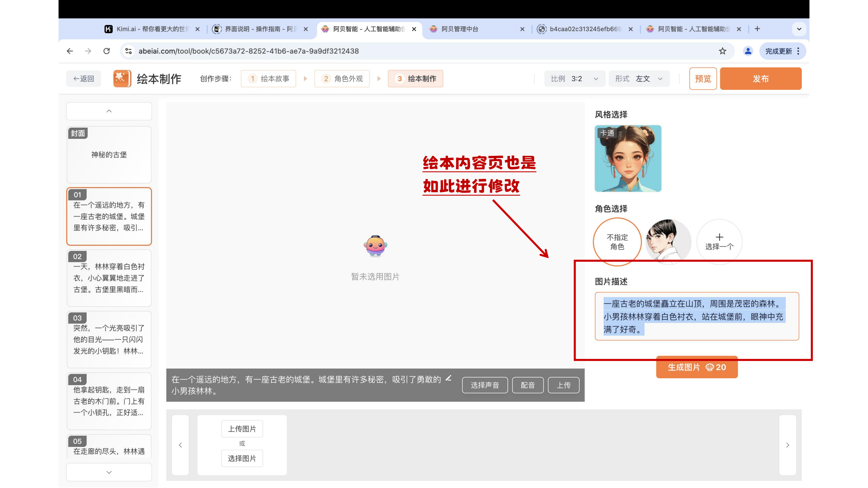
Task: Click the 上传图片 button
Action: click(x=242, y=429)
